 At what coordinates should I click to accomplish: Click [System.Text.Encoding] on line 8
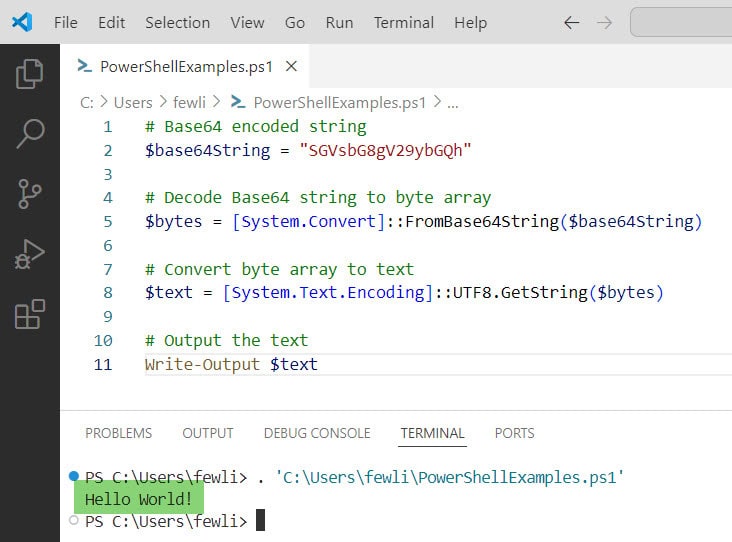click(328, 293)
